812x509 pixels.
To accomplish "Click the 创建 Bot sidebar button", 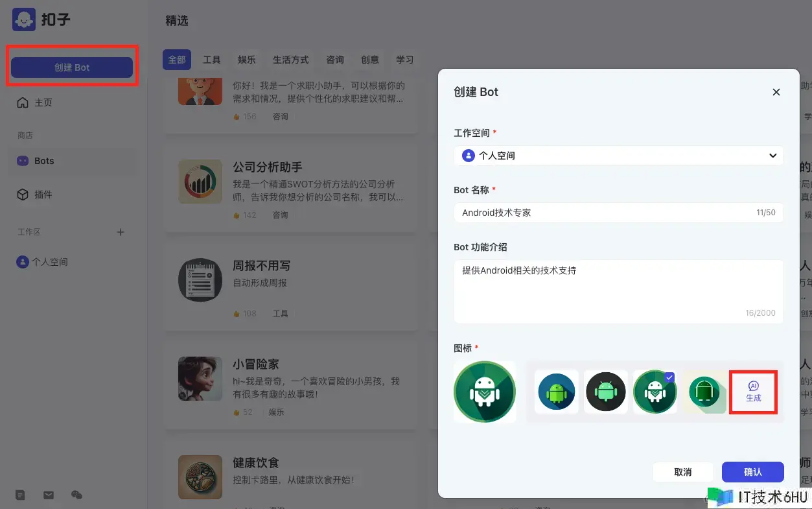I will pos(72,67).
